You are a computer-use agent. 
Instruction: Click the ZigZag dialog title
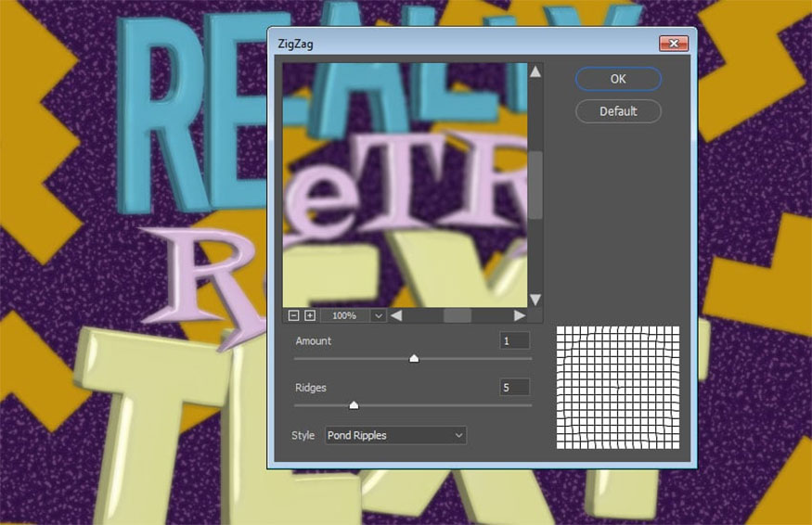coord(295,44)
